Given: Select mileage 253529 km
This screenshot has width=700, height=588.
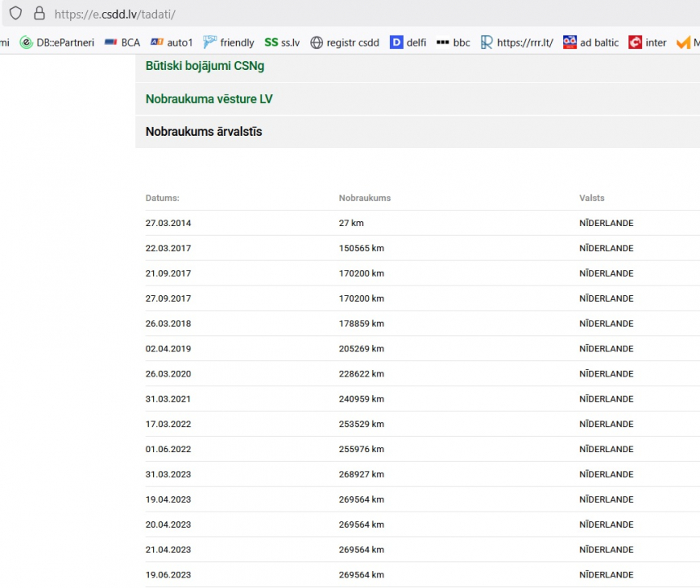Looking at the screenshot, I should coord(361,425).
